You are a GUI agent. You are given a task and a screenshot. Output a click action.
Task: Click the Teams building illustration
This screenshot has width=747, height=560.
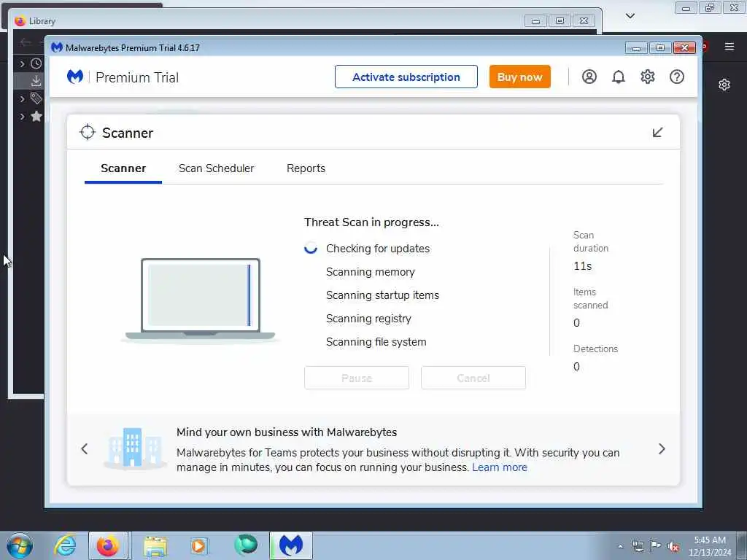pos(135,448)
